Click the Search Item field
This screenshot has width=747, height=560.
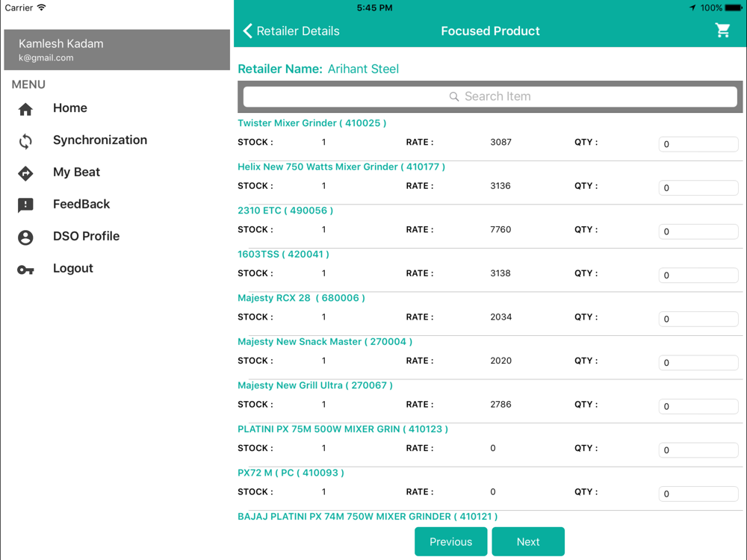click(x=490, y=96)
